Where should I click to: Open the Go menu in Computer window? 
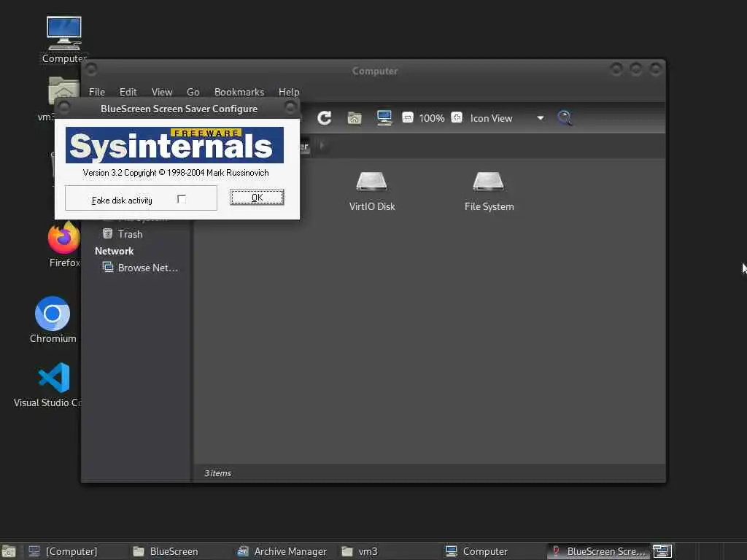tap(193, 92)
